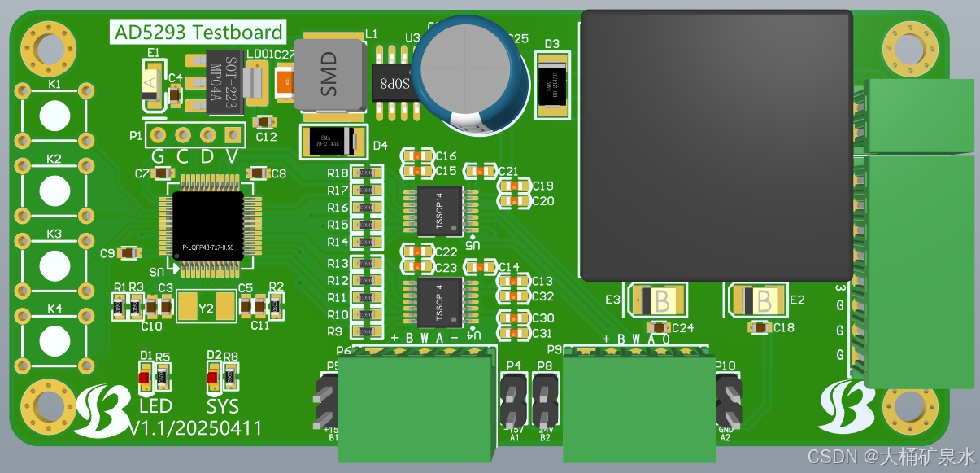Select the large black power module
This screenshot has width=980, height=473.
[x=718, y=146]
